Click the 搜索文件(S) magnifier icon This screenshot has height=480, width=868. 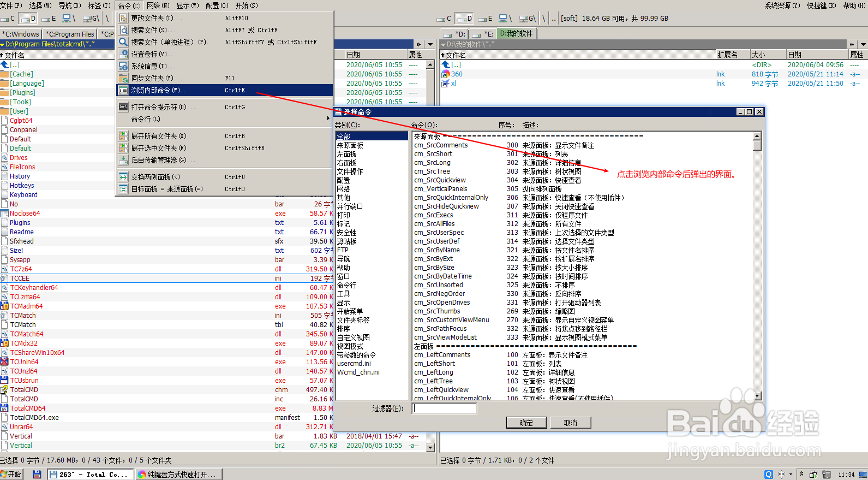[123, 30]
